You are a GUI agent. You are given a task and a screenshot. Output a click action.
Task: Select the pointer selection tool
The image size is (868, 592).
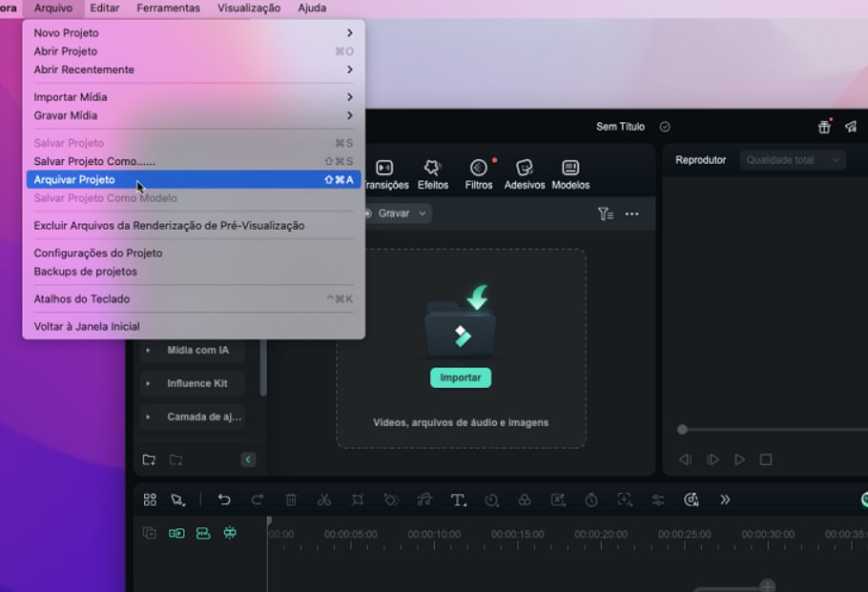tap(177, 500)
